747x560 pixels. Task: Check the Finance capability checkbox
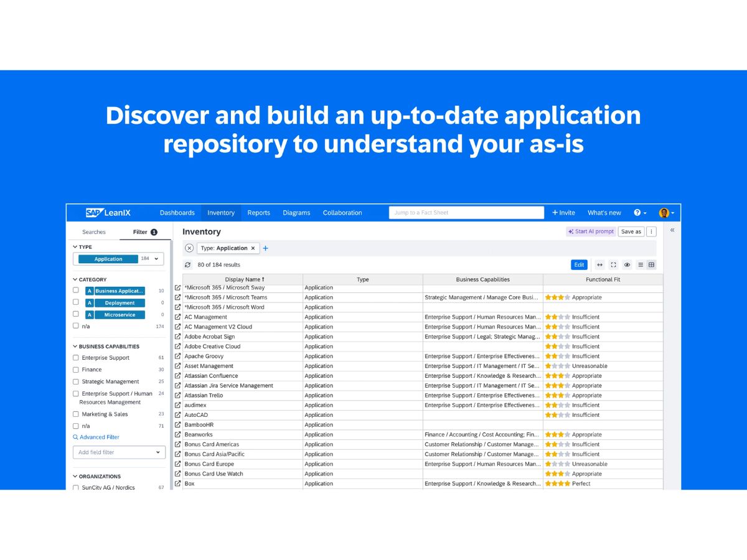pyautogui.click(x=76, y=370)
